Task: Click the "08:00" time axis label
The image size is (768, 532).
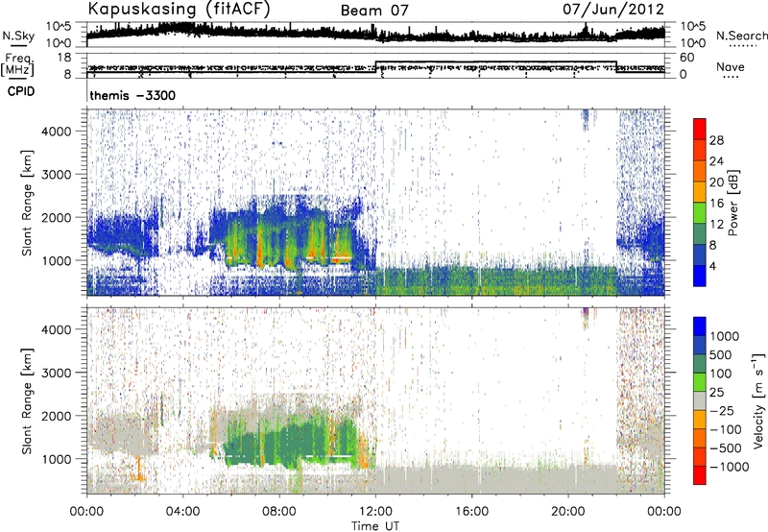Action: coord(279,512)
